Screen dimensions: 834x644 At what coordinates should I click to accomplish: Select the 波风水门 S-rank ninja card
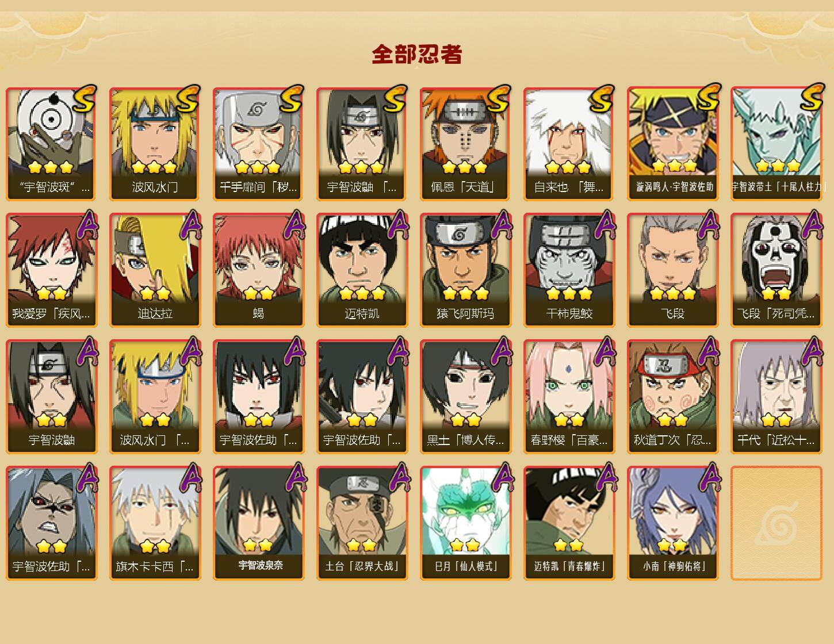pos(155,144)
